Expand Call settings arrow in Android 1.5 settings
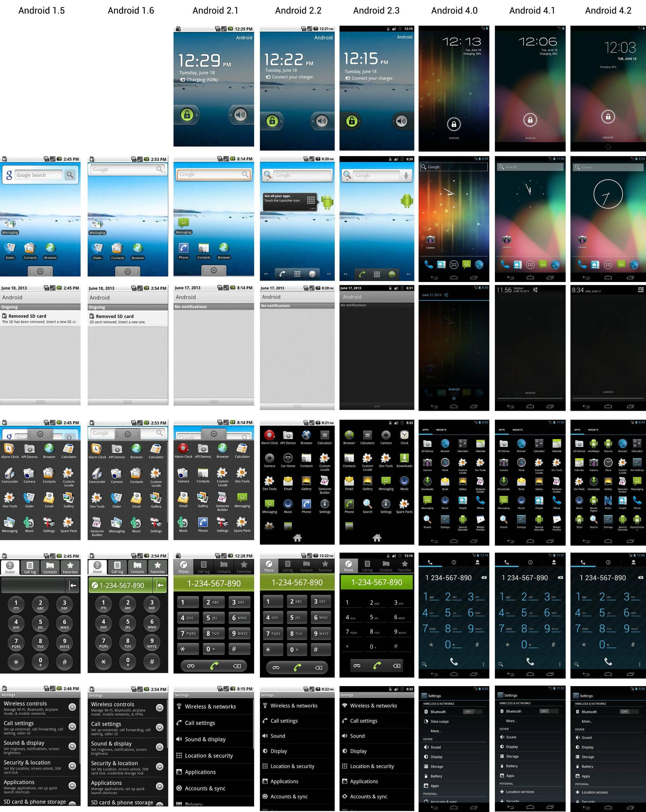Screen dimensions: 646x812 [72, 727]
